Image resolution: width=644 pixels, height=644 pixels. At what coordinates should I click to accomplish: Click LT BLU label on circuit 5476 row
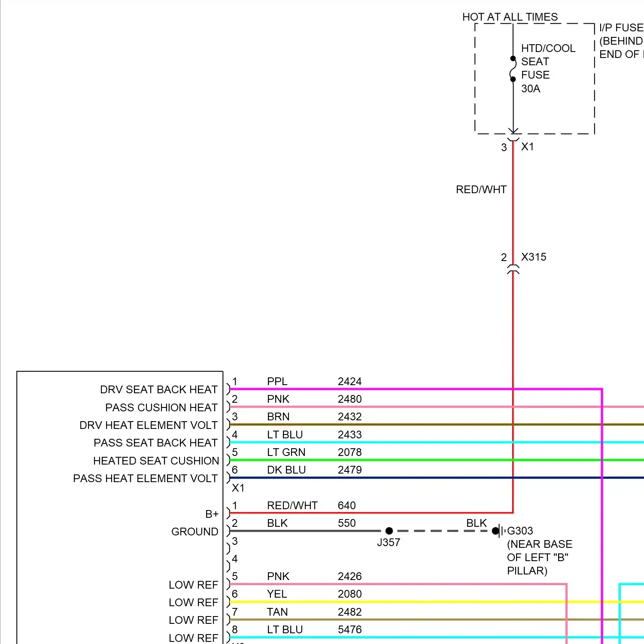[x=285, y=630]
